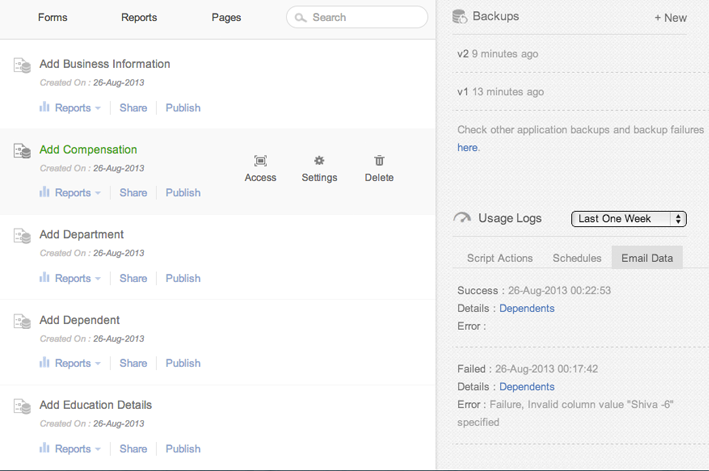Click the Add Department form icon
Image resolution: width=709 pixels, height=471 pixels.
click(x=22, y=236)
